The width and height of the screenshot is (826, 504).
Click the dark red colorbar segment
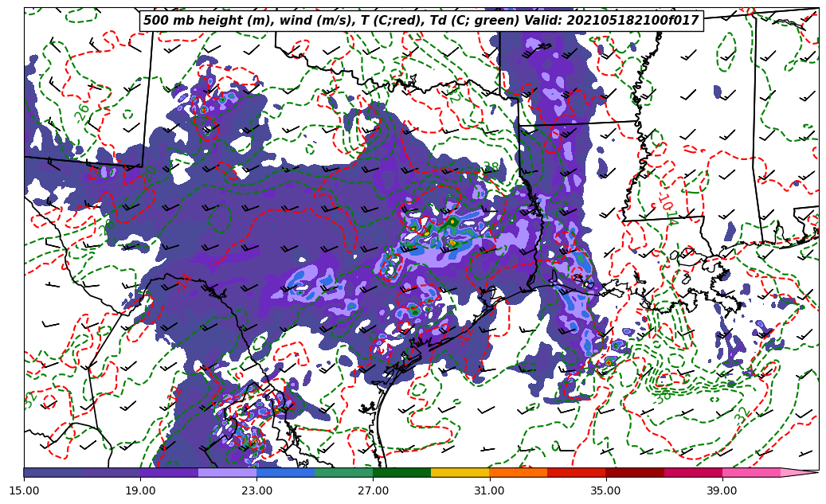click(634, 472)
